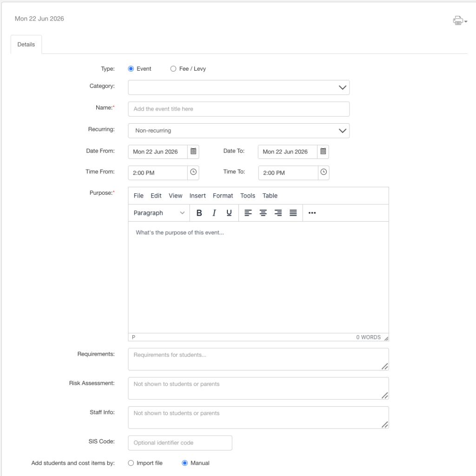This screenshot has width=476, height=476.
Task: Select the Fee / Levy radio button
Action: click(173, 69)
